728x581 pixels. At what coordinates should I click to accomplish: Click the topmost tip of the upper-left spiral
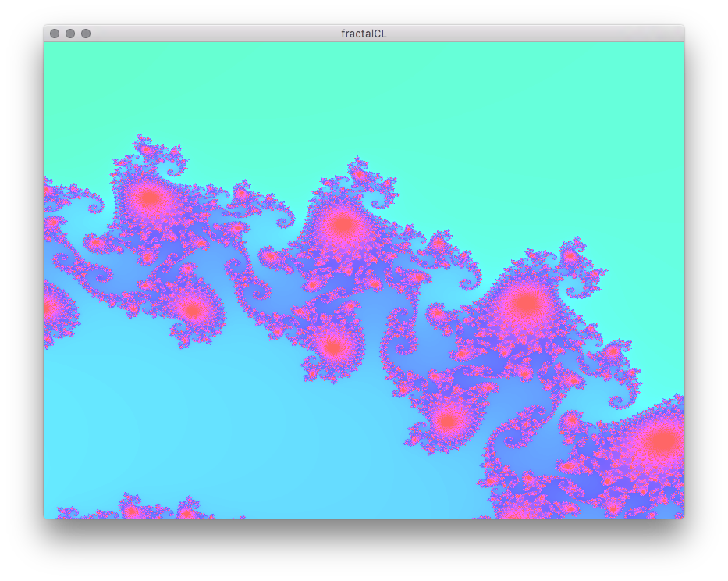click(143, 139)
